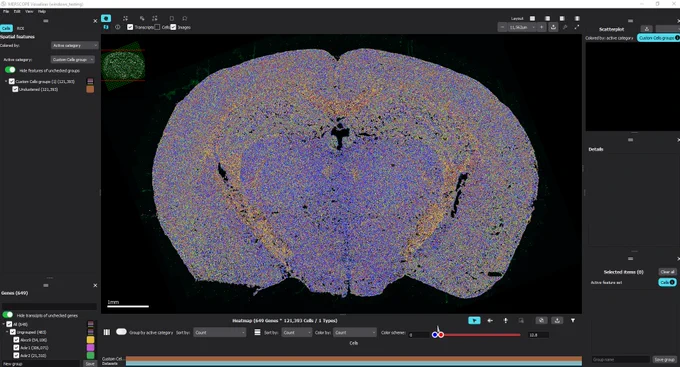The width and height of the screenshot is (680, 367).
Task: Open the Edit menu
Action: click(17, 11)
